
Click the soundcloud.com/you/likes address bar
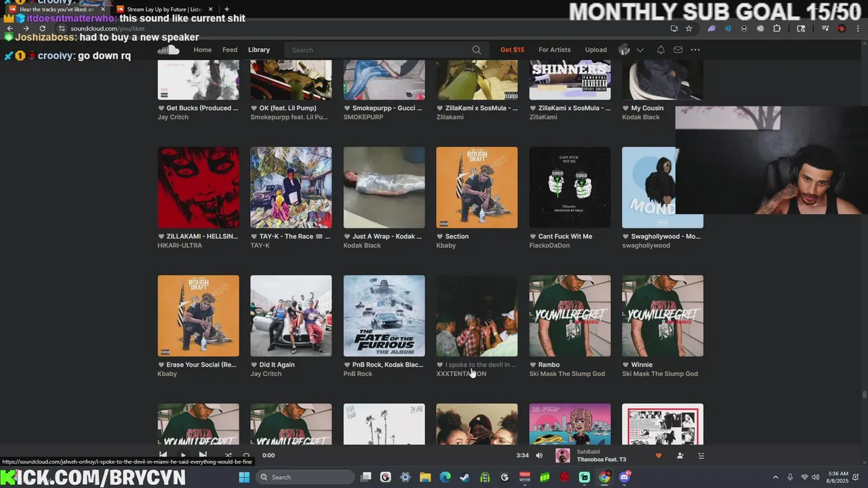click(108, 28)
